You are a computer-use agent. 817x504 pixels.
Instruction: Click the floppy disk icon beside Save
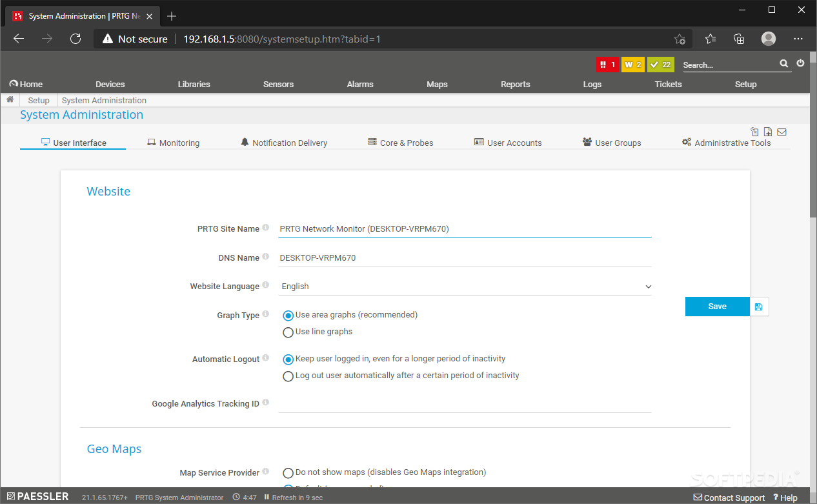[759, 307]
